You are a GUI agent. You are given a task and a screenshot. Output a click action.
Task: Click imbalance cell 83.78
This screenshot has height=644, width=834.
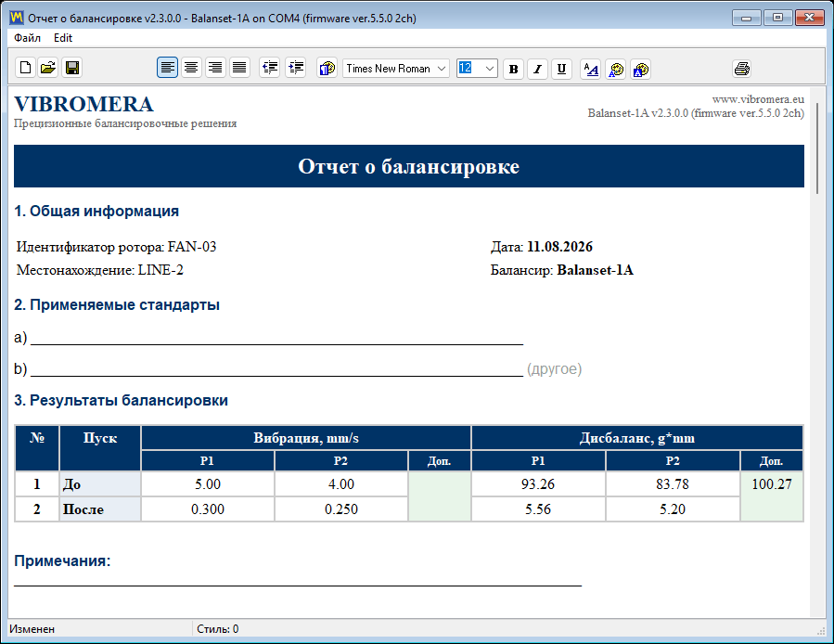(x=673, y=484)
